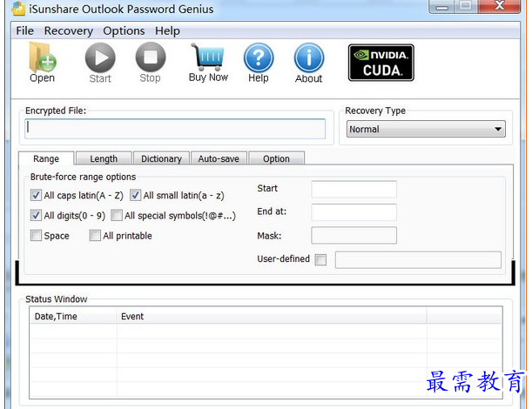This screenshot has height=409, width=532.
Task: Open the Buy Now shopping cart
Action: pos(208,63)
